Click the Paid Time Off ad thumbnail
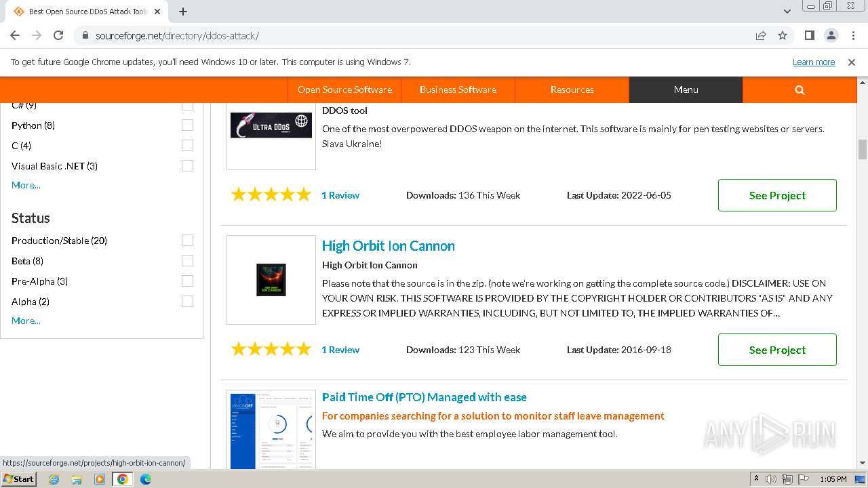This screenshot has width=868, height=488. tap(271, 431)
